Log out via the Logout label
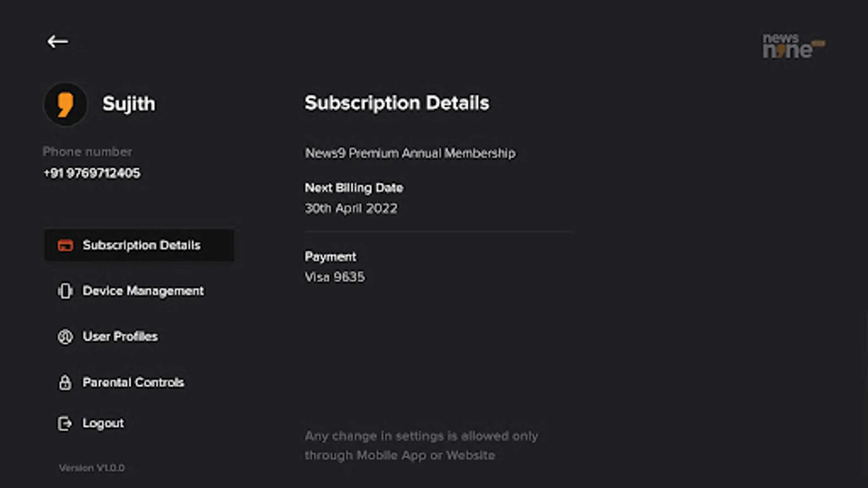This screenshot has width=868, height=488. [103, 423]
